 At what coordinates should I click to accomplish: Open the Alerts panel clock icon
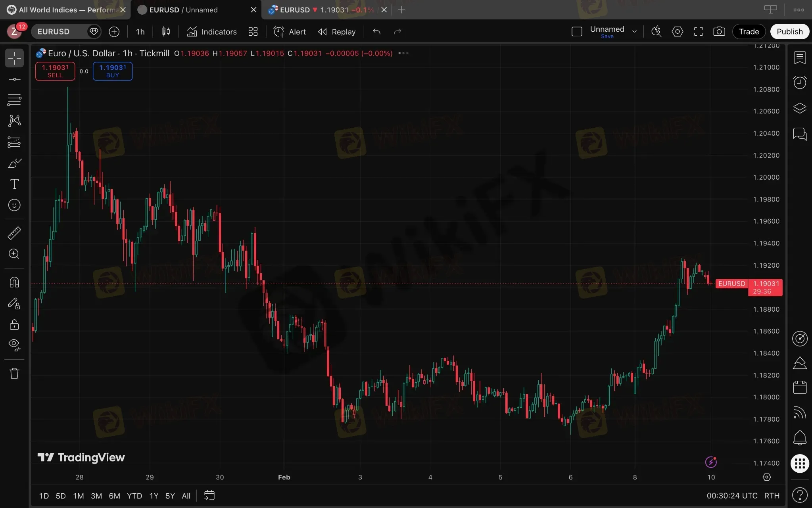[799, 82]
